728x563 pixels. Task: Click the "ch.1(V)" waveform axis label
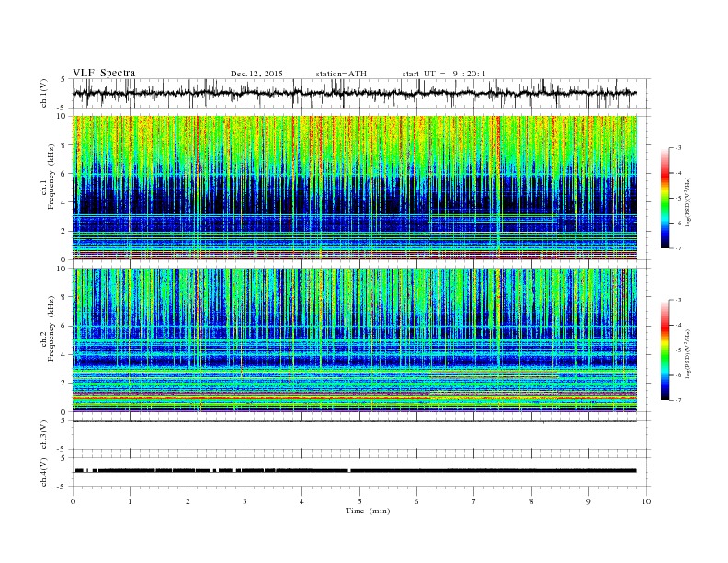click(44, 93)
